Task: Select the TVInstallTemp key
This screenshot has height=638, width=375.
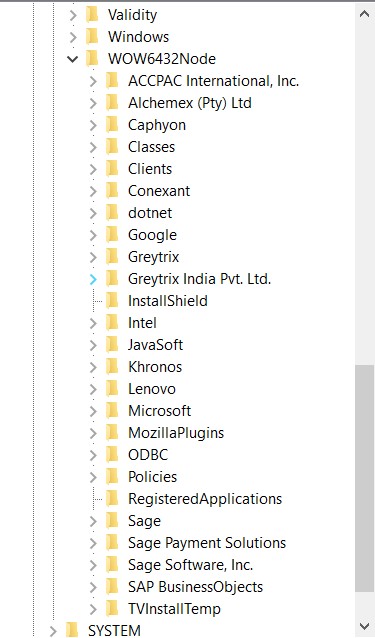Action: (174, 608)
